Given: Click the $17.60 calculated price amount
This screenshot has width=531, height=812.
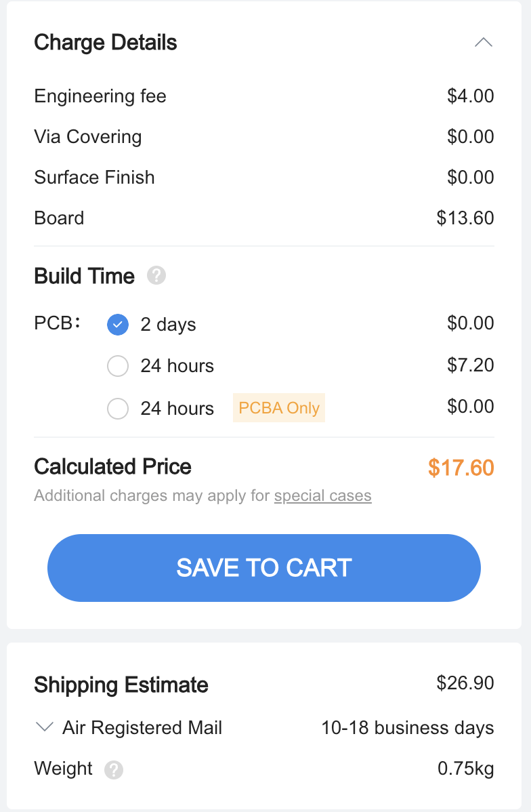Looking at the screenshot, I should tap(461, 468).
